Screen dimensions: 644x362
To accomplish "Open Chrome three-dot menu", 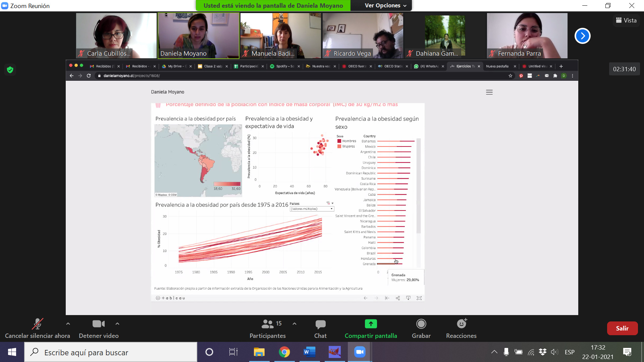I will (573, 76).
